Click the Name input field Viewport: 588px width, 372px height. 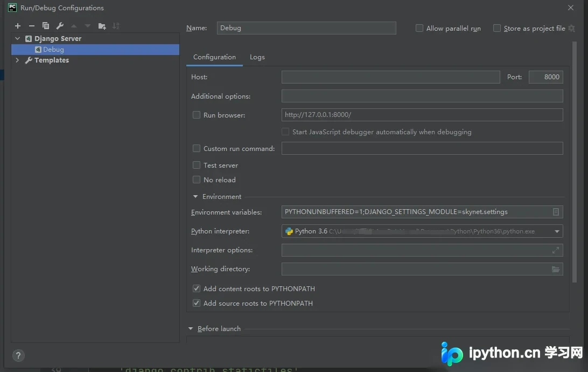point(306,28)
